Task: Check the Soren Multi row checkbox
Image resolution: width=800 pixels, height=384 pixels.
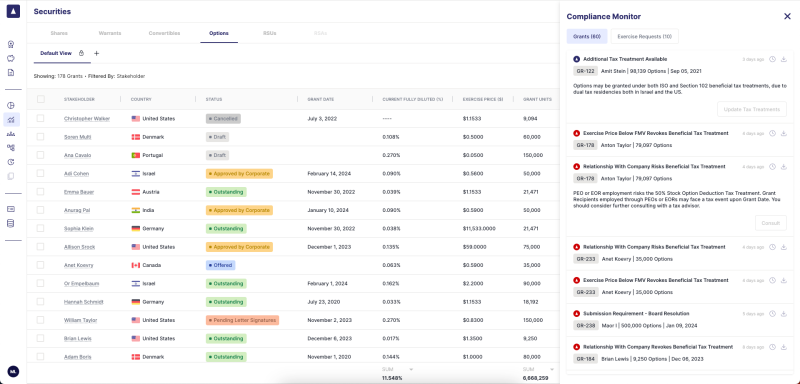Action: pyautogui.click(x=40, y=137)
